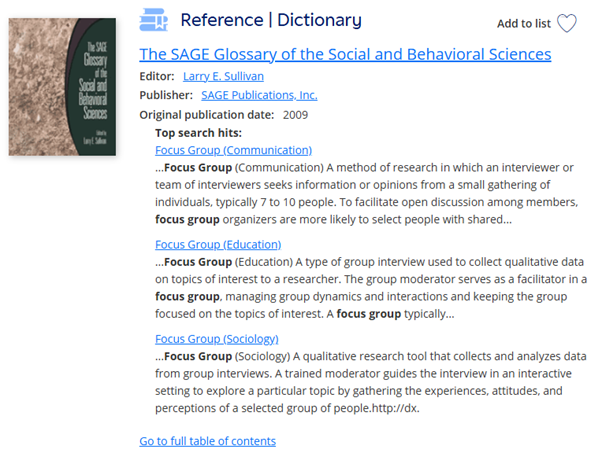Click the 2009 publication year value
Screen dimensions: 602x453
(x=296, y=114)
